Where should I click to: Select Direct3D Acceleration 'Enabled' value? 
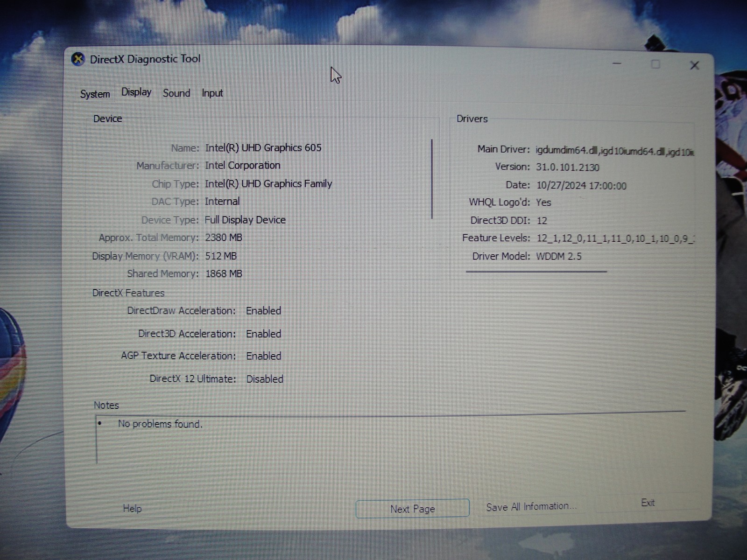(263, 334)
